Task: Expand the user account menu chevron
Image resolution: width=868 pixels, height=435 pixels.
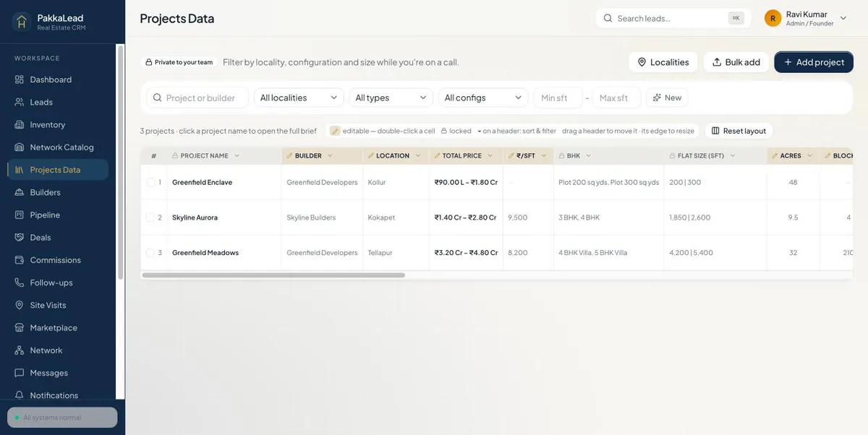Action: 843,18
